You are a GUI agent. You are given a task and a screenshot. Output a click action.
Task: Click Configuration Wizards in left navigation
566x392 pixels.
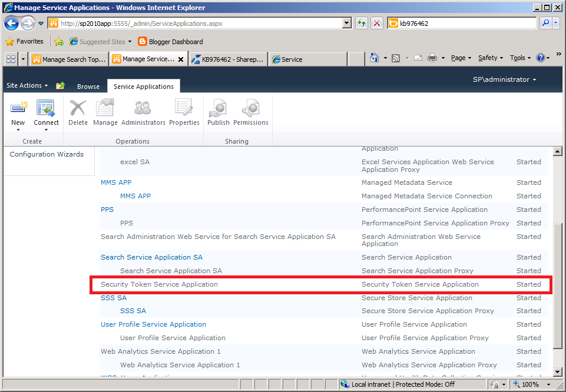[x=47, y=154]
